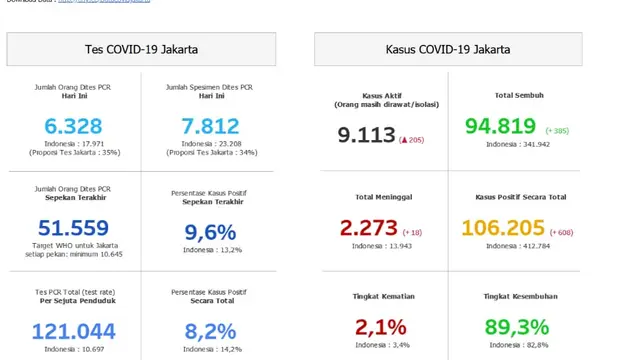Click the 89,3% recovery rate value

pos(517,327)
